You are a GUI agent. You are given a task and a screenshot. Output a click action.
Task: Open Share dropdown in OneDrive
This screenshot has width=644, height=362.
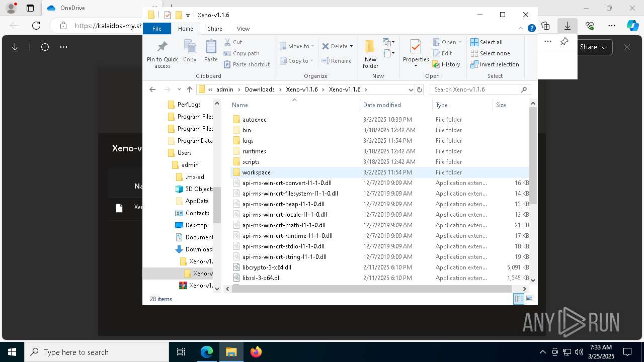(595, 47)
